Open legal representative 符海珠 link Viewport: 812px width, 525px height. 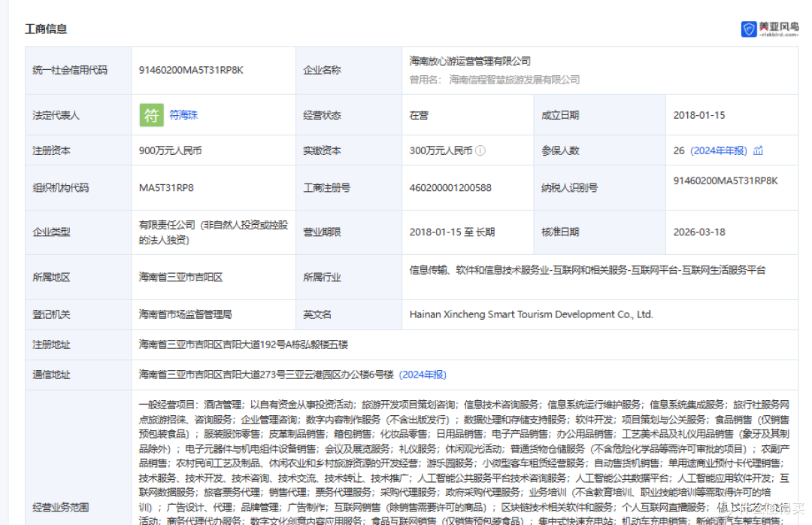[184, 115]
